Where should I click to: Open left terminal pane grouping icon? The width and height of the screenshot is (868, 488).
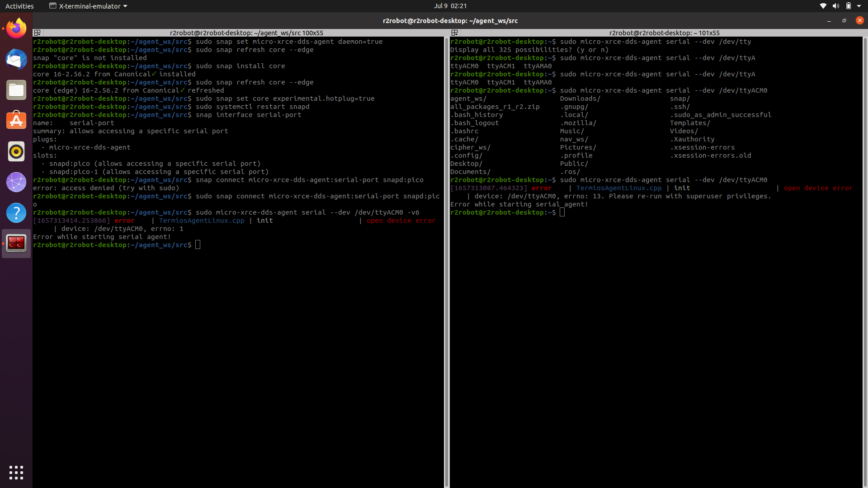click(38, 33)
